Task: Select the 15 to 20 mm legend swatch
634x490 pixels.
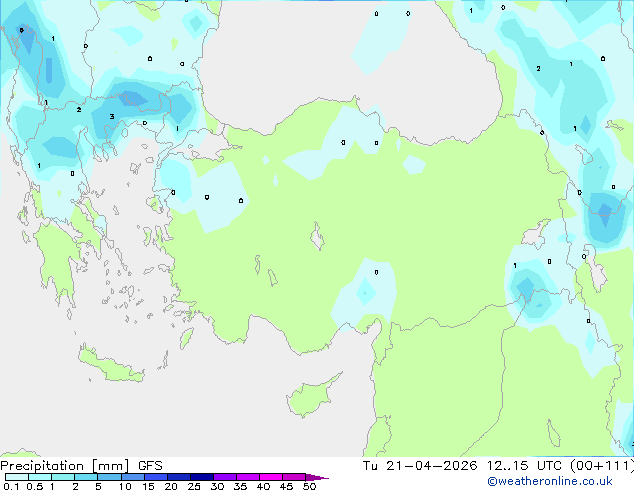Action: point(155,477)
